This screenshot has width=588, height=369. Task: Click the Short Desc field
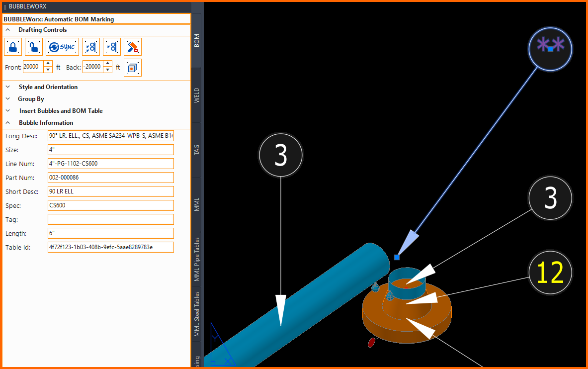111,191
